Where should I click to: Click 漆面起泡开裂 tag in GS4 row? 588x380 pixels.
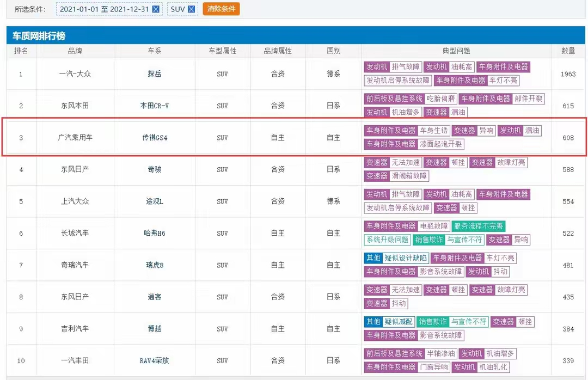[440, 144]
